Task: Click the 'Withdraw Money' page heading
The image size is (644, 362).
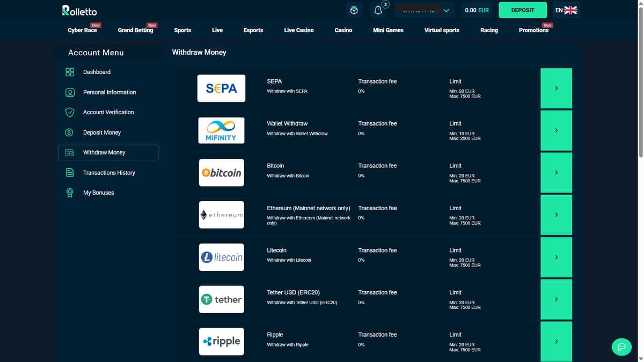Action: (199, 52)
